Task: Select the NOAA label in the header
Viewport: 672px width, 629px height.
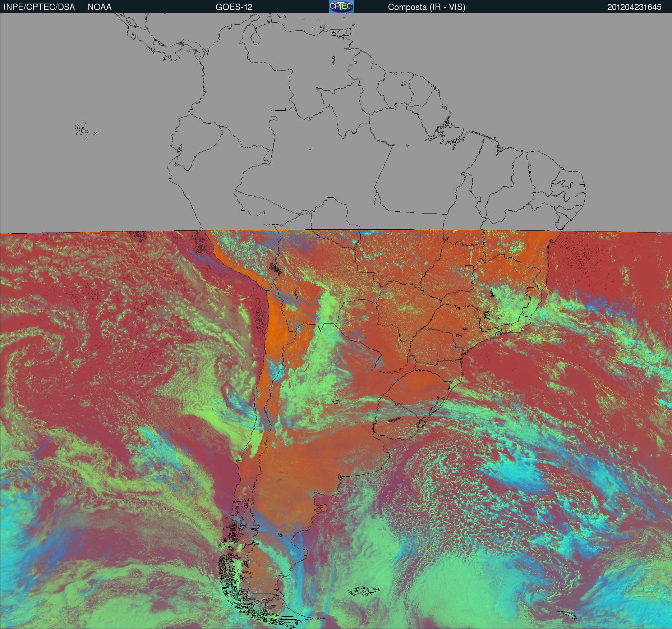Action: [x=100, y=7]
